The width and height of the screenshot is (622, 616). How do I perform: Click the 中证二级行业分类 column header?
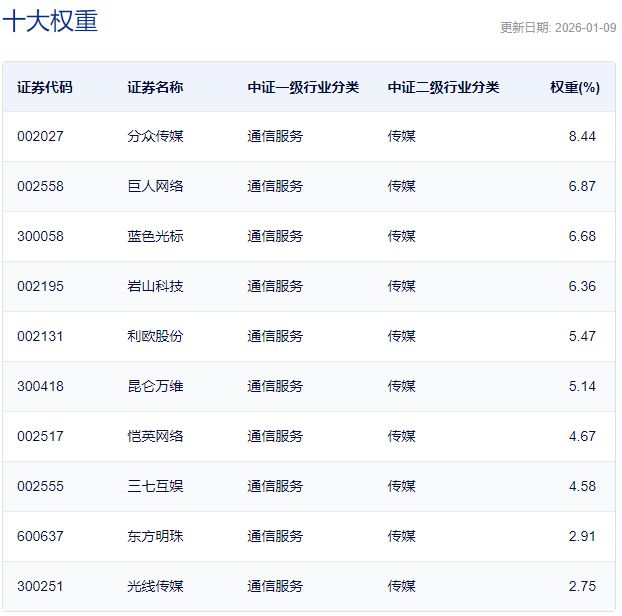click(443, 87)
